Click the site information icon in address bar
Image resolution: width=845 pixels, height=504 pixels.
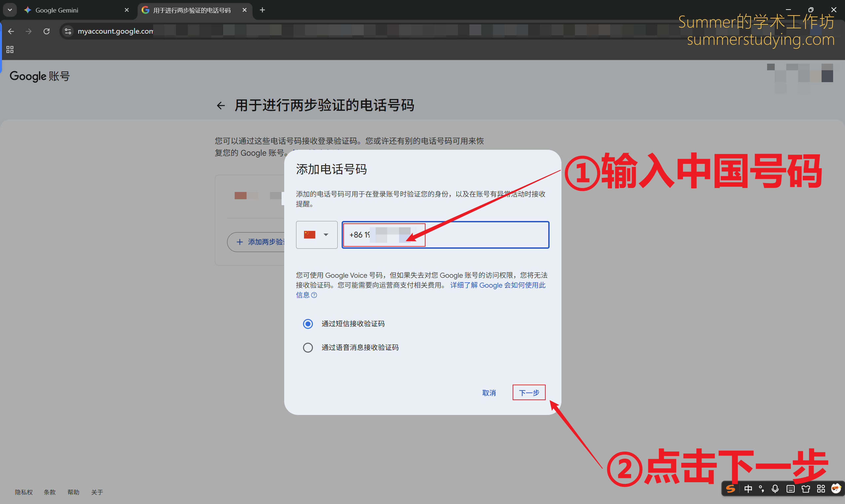68,31
